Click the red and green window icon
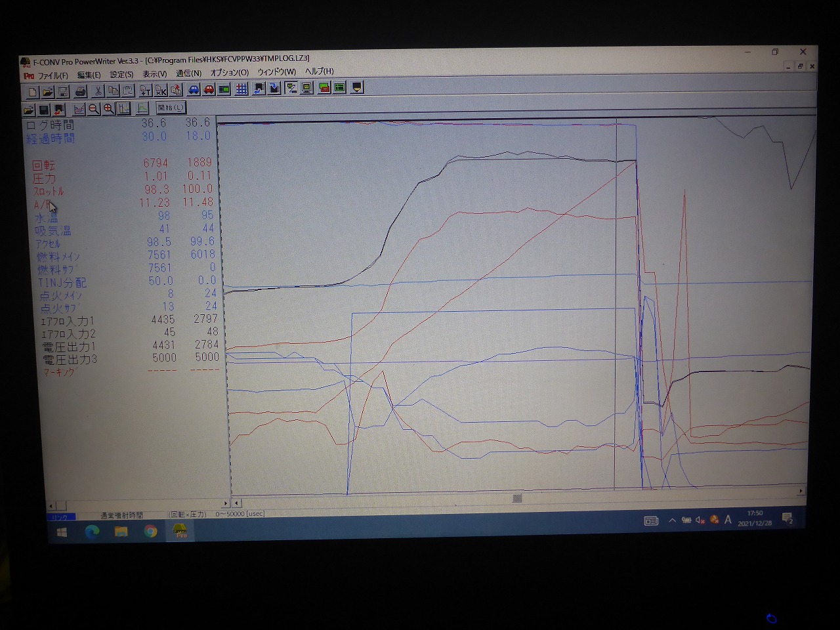Image resolution: width=840 pixels, height=630 pixels. [324, 87]
